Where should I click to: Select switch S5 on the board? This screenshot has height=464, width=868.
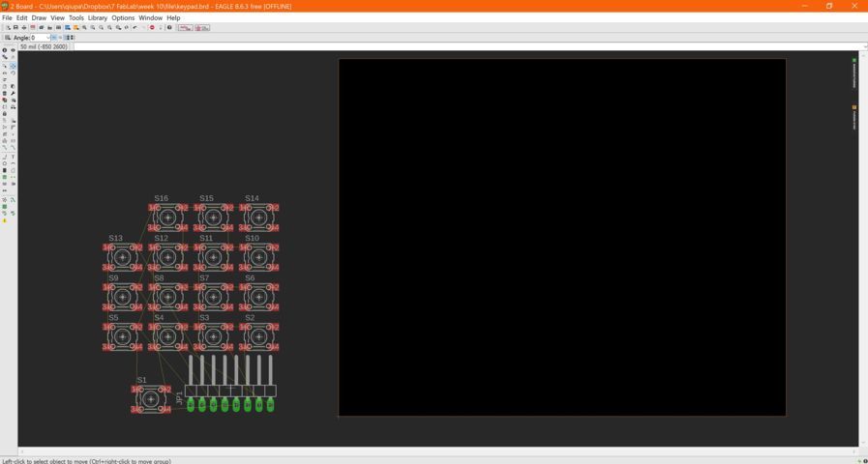point(122,336)
